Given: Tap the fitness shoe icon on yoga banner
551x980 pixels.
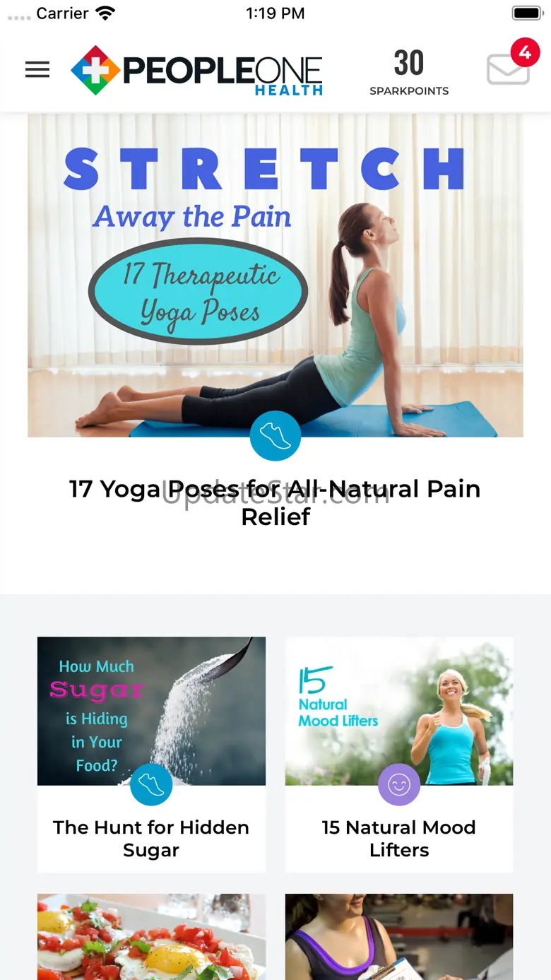Looking at the screenshot, I should (275, 436).
